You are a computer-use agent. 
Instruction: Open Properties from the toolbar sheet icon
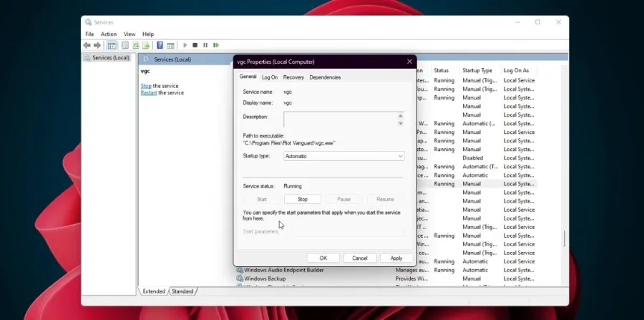[125, 45]
